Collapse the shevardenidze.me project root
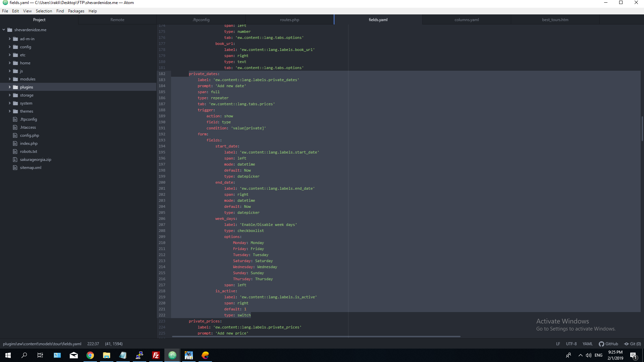 tap(4, 29)
